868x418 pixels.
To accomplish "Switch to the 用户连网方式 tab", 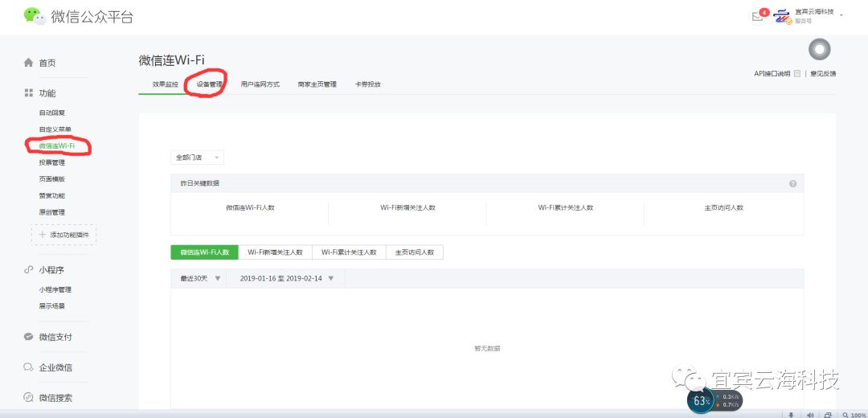I will click(260, 84).
